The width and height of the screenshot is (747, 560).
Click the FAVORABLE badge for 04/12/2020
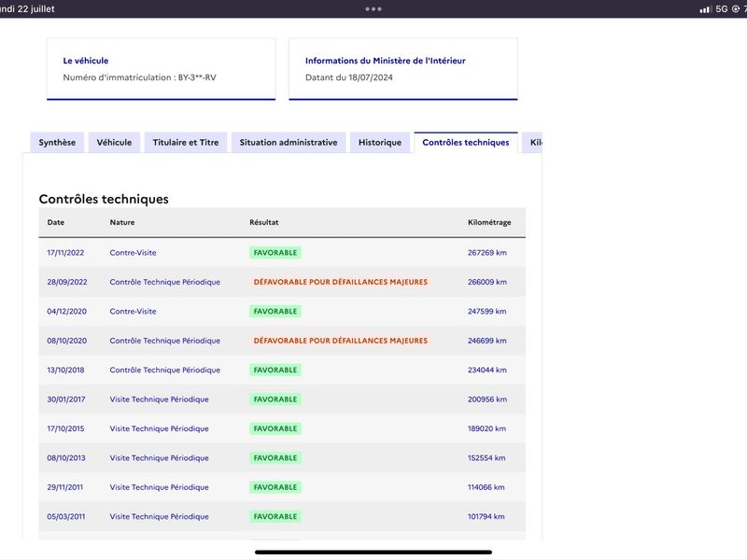click(x=275, y=312)
